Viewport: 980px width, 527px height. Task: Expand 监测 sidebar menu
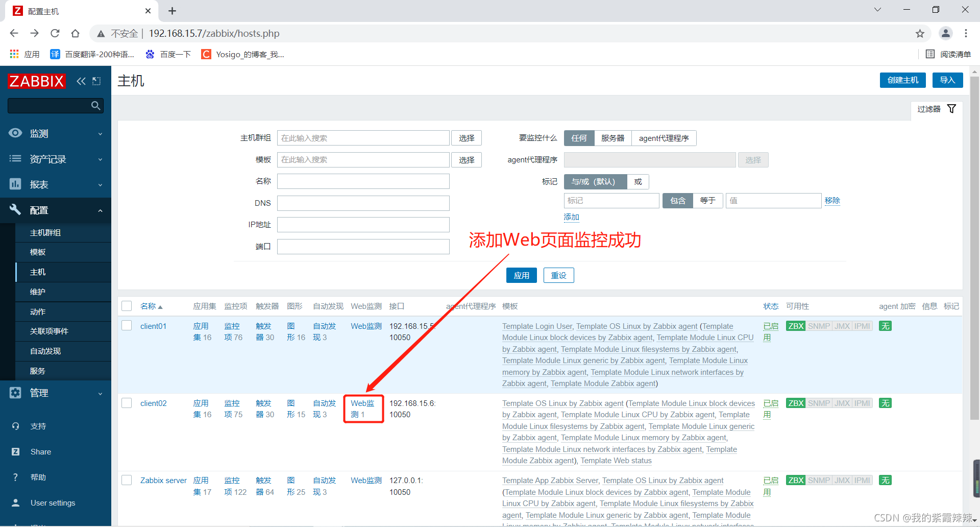point(56,133)
